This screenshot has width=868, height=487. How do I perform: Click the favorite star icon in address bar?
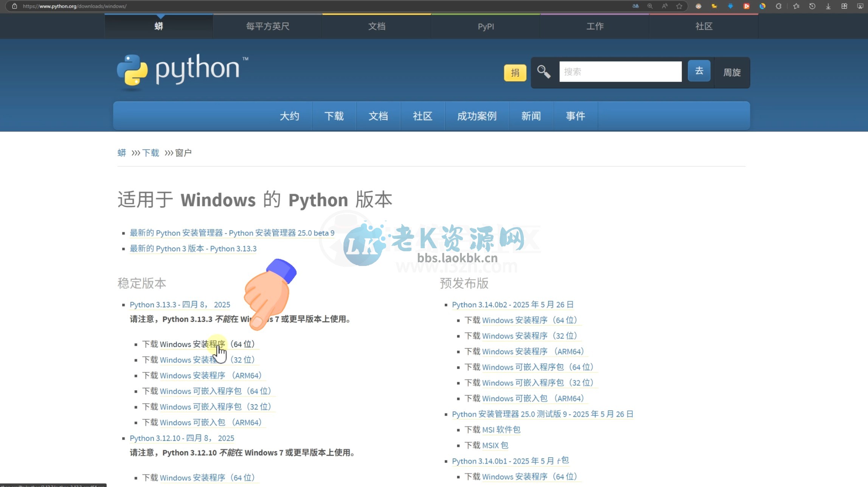679,6
